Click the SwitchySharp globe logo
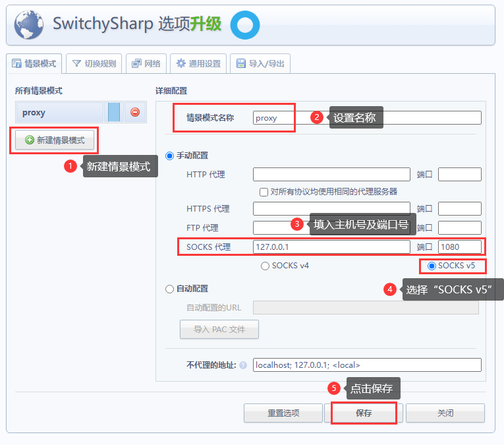Viewport: 504px width, 445px height. 28,25
